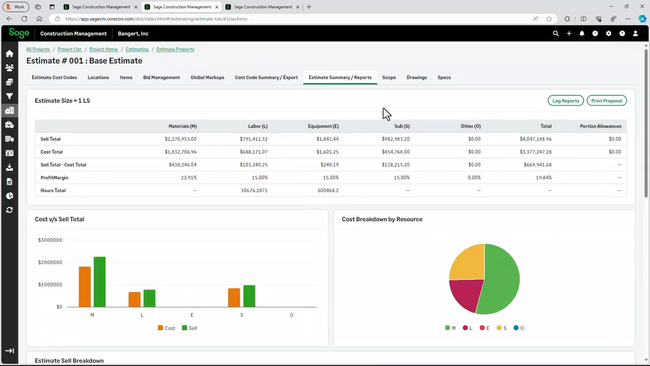Open the ID card sidebar icon

point(9,153)
